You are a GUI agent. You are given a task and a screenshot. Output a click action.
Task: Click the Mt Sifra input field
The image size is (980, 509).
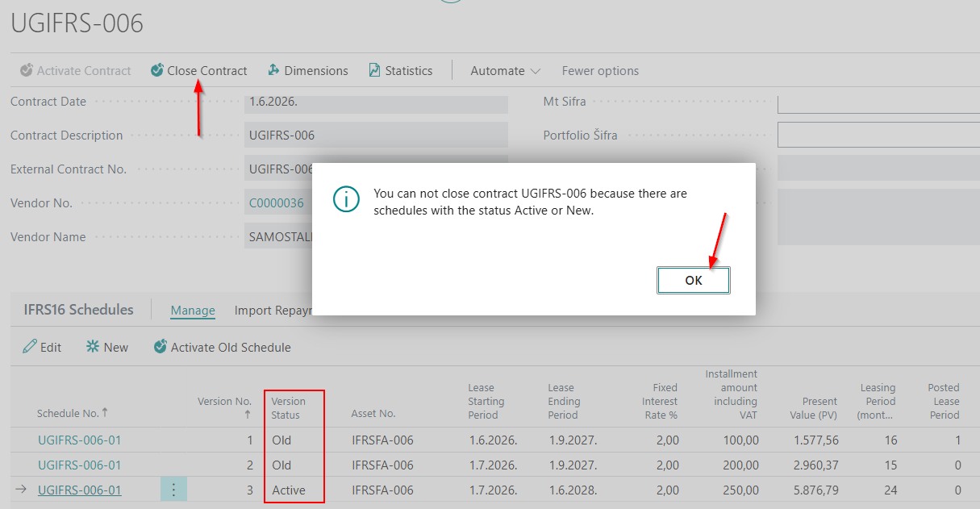coord(878,102)
